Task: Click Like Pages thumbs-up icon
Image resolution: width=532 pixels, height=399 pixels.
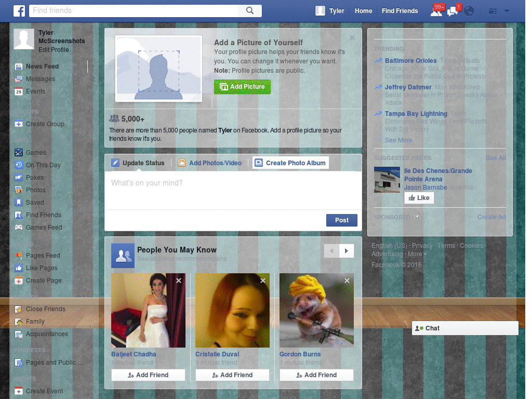Action: 19,268
